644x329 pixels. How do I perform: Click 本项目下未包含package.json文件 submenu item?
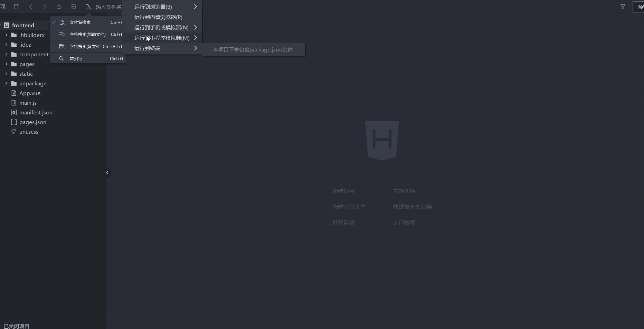point(253,49)
